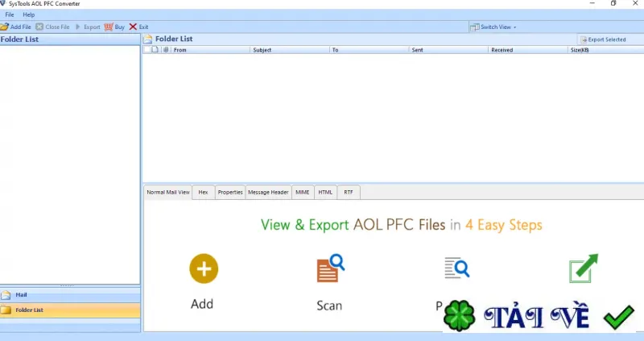Switch to the Message Header tab
644x341 pixels.
coord(268,192)
